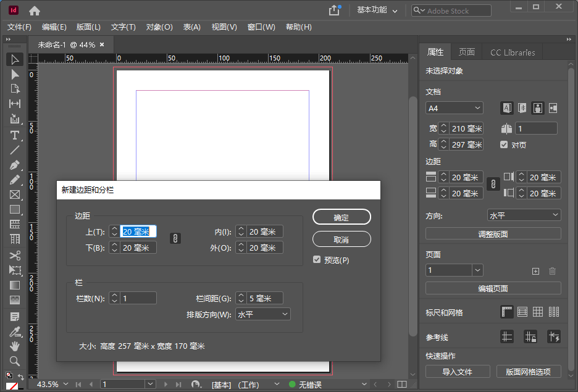Toggle lock guides icon
The image size is (578, 392).
click(x=530, y=336)
